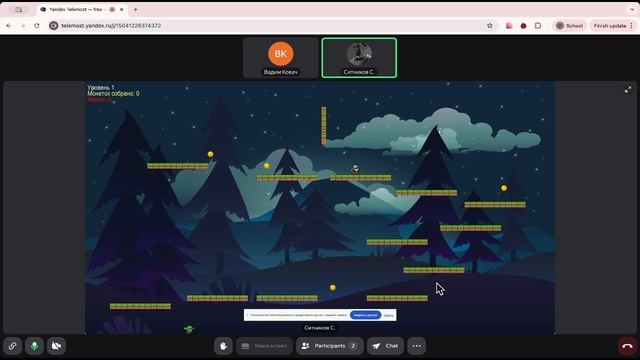Mute the microphone
640x360 pixels.
pos(35,346)
